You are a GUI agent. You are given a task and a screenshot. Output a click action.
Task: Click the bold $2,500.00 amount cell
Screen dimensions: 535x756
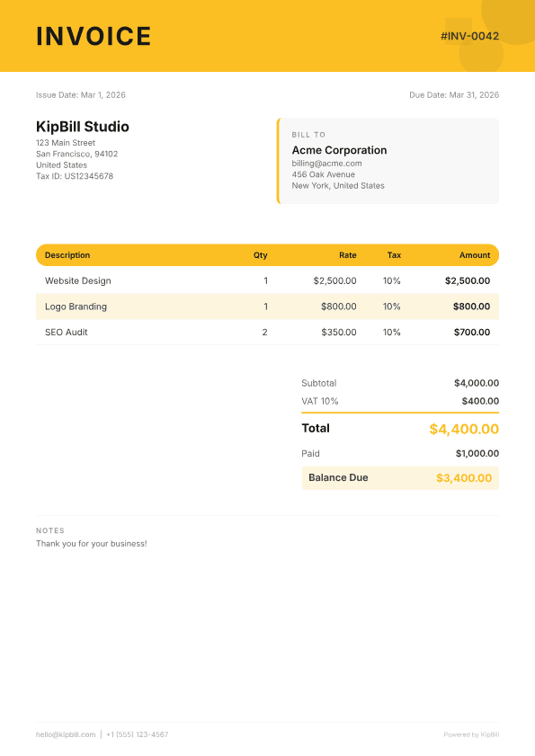click(468, 280)
